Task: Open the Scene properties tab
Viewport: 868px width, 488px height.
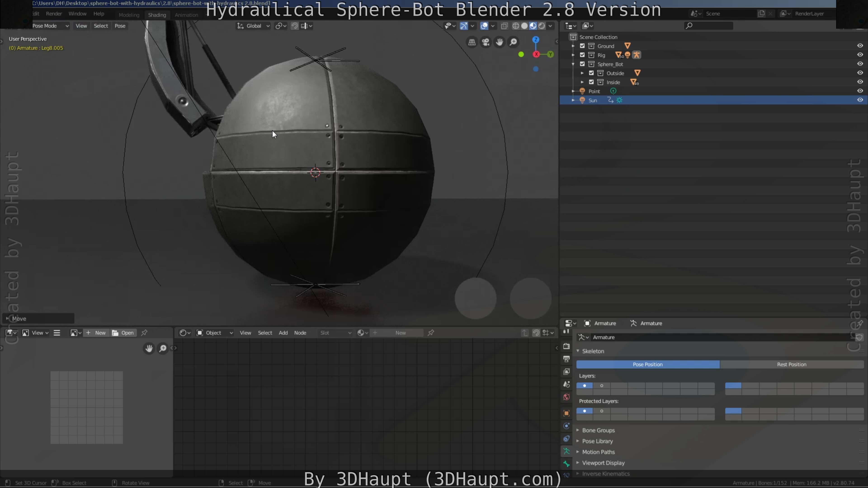Action: coord(566,384)
